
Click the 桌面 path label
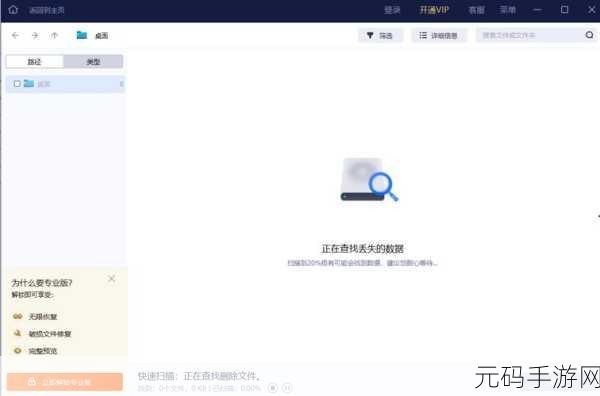[x=101, y=36]
